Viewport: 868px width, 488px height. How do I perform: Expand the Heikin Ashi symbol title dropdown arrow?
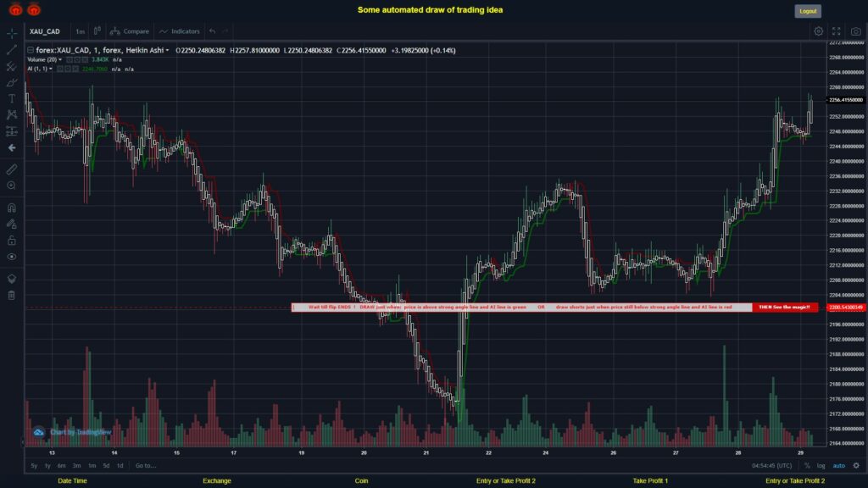coord(167,50)
